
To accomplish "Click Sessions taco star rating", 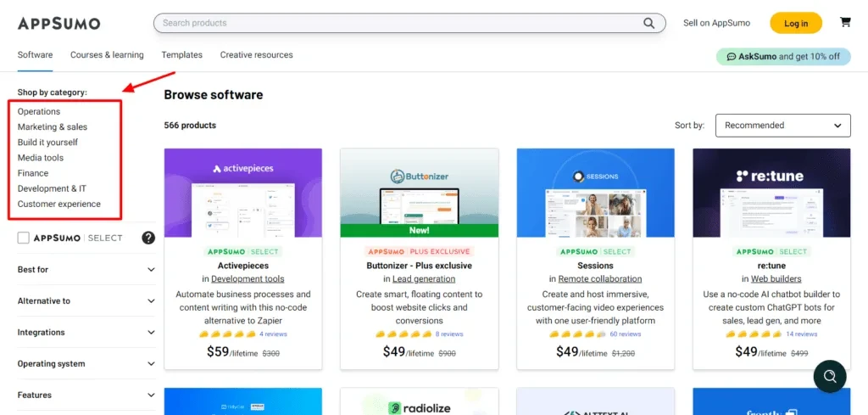I will click(578, 334).
